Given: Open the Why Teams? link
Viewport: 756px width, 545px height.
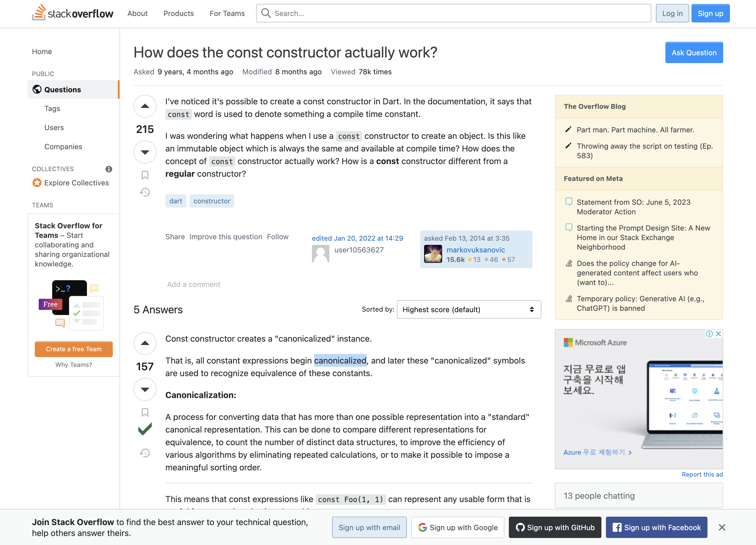Looking at the screenshot, I should coord(74,365).
